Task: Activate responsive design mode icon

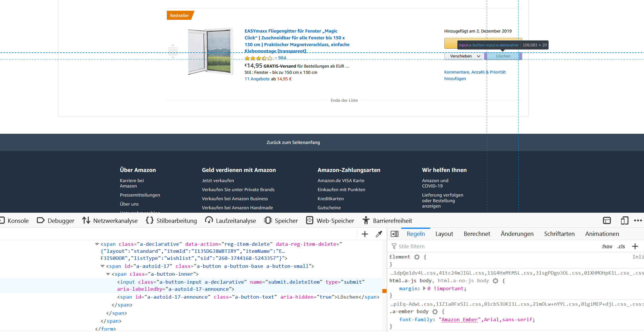Action: click(x=624, y=221)
